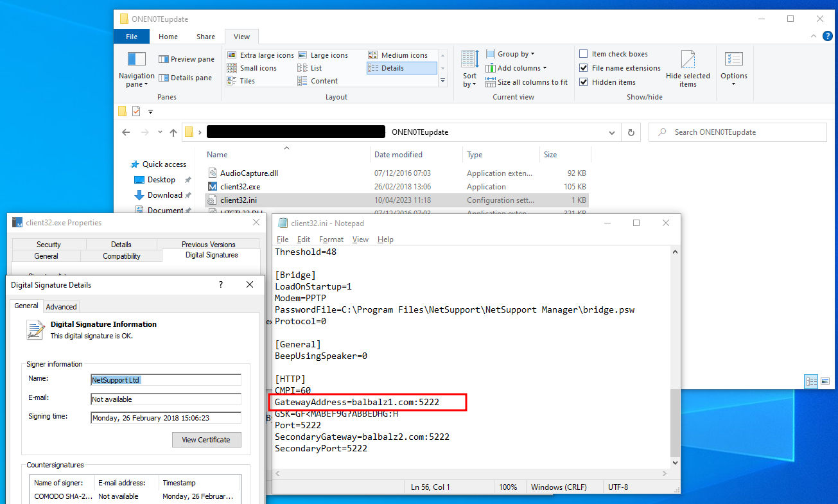Open the Options button in ribbon
This screenshot has height=504, width=838.
click(x=733, y=69)
